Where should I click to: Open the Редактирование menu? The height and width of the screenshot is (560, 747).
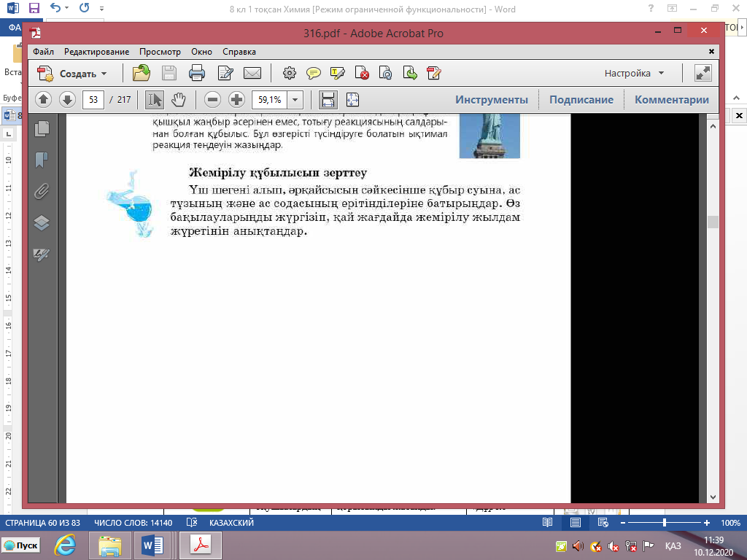tap(96, 52)
